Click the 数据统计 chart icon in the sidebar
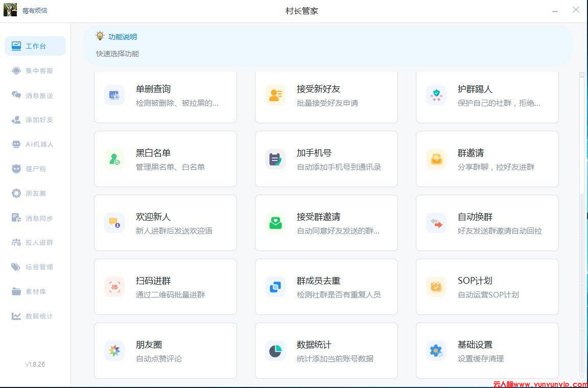The width and height of the screenshot is (588, 388). pyautogui.click(x=16, y=316)
